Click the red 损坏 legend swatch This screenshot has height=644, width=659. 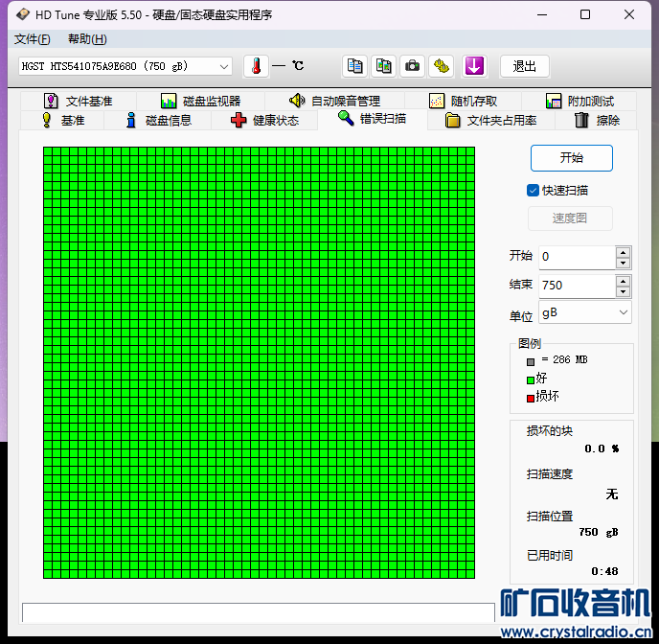point(531,399)
